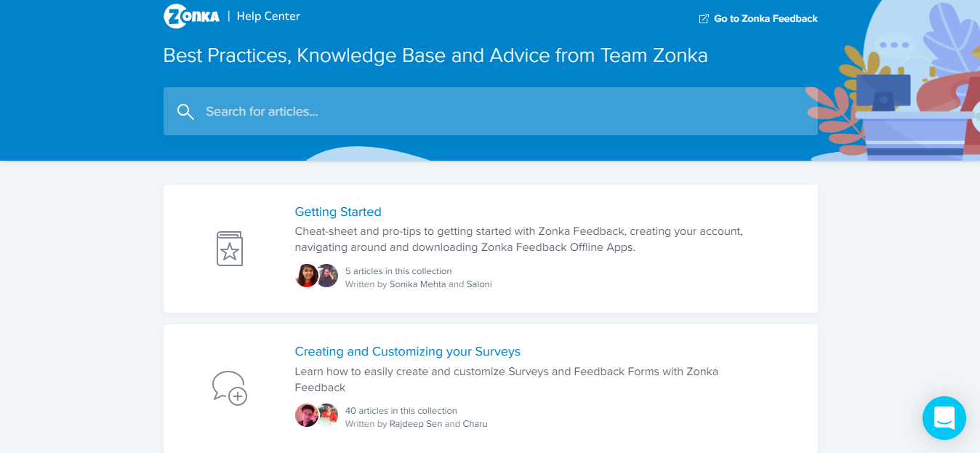Click the Surveys collection description text

(506, 379)
